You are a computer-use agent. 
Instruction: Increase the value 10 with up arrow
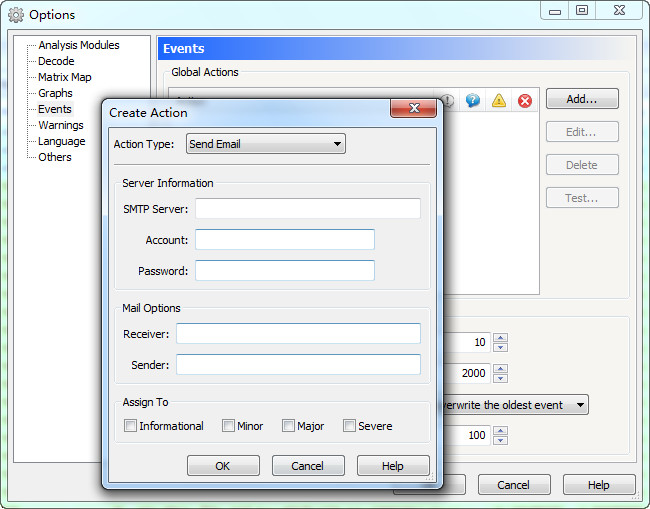(x=500, y=337)
